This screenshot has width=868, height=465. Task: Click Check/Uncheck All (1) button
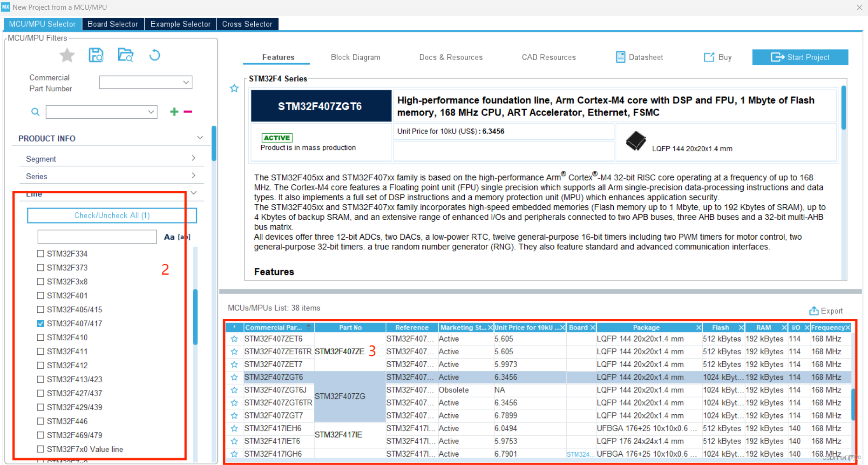click(112, 216)
